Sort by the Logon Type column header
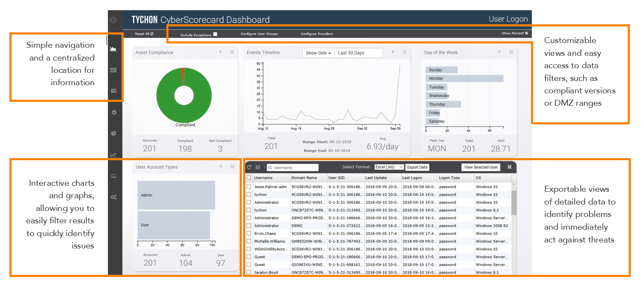The image size is (644, 294). click(456, 178)
